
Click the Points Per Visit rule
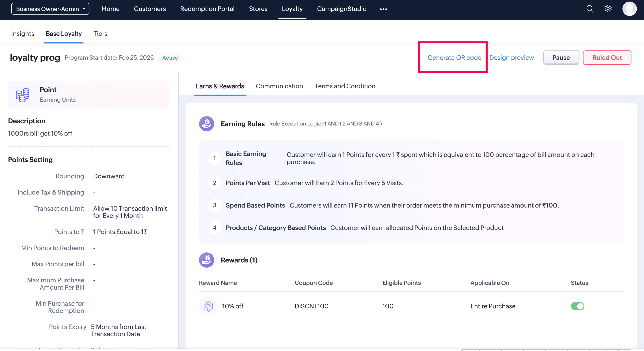248,183
